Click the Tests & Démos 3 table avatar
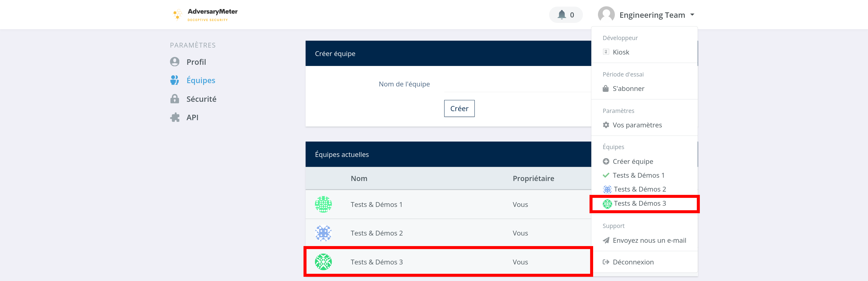 click(323, 262)
